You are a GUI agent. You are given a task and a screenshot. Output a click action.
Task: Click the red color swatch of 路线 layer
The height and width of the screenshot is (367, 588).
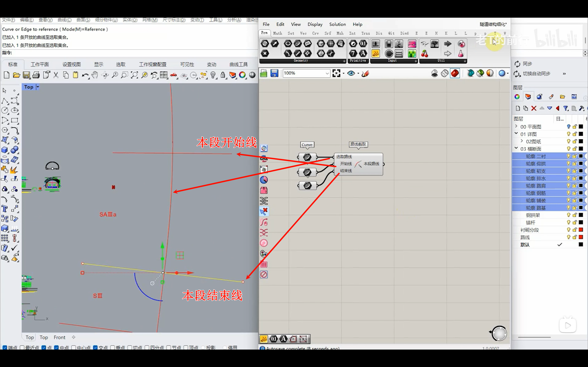[x=581, y=237]
